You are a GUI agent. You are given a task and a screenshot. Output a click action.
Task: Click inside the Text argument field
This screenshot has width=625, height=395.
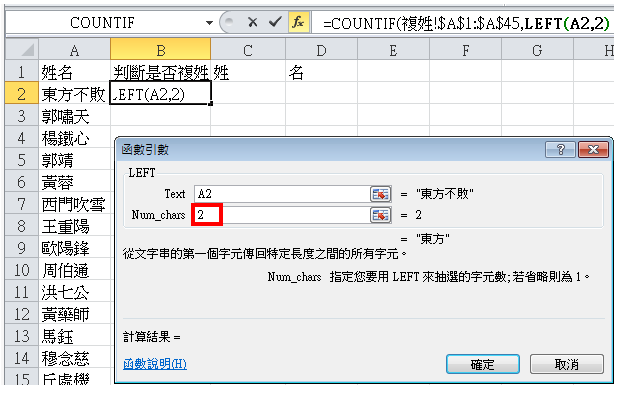point(282,194)
